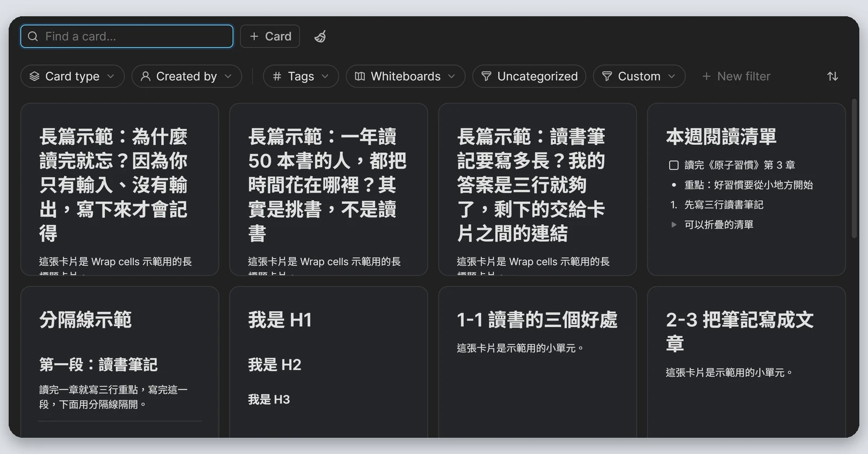Click the sort order arrows icon
The height and width of the screenshot is (454, 868).
coord(833,76)
